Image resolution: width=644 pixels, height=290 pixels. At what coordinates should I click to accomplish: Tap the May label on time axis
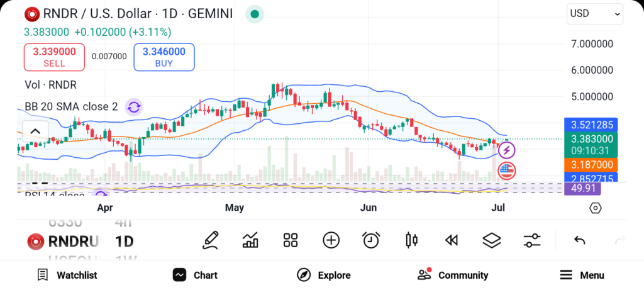point(235,208)
